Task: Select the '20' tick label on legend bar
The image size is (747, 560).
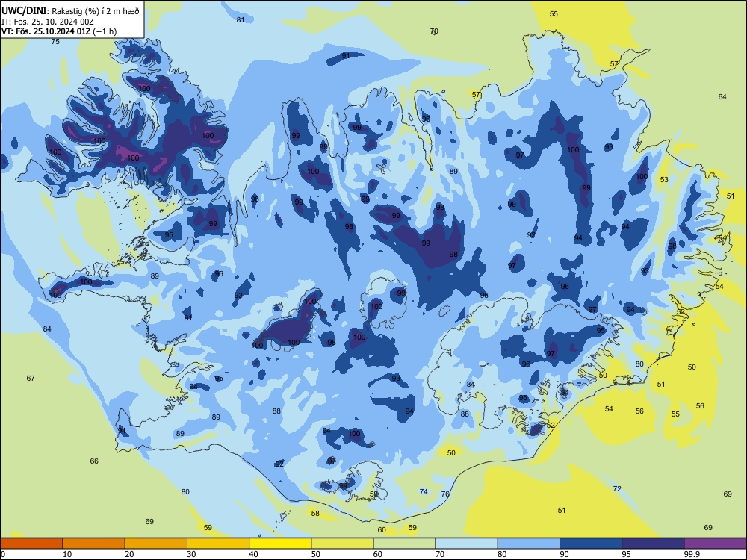Action: pyautogui.click(x=129, y=554)
